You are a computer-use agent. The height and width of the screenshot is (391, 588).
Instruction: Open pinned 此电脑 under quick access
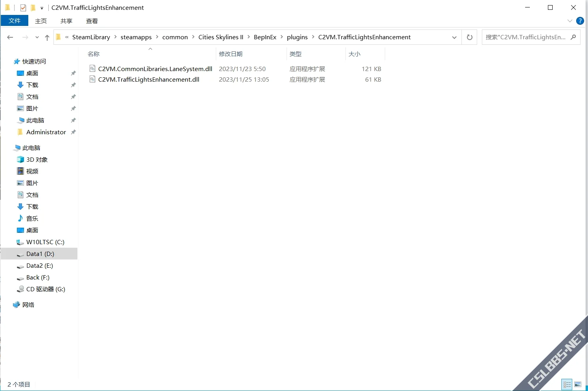click(35, 121)
